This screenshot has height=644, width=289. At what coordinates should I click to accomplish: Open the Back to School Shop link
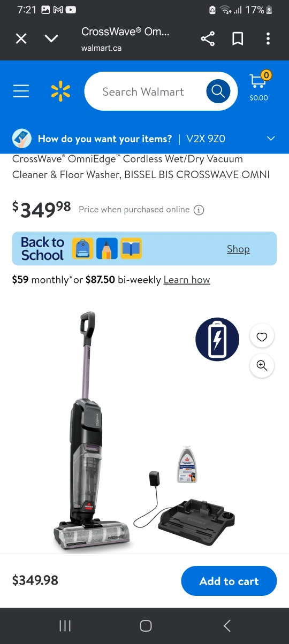(x=238, y=249)
